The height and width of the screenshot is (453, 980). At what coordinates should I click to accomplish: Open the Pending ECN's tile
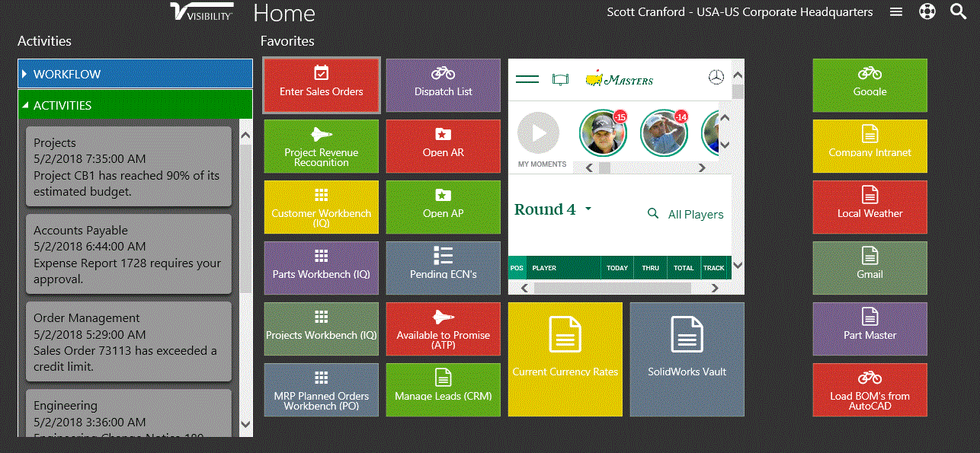click(444, 268)
